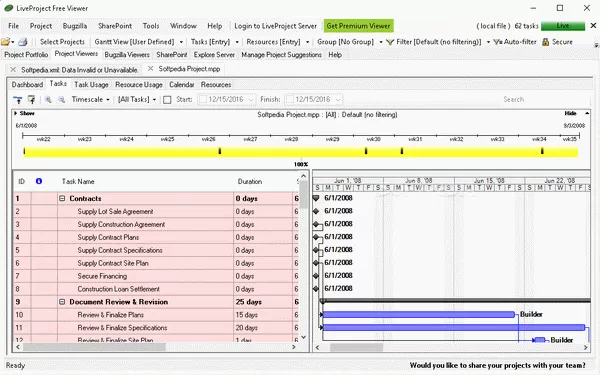Switch to the Dashboard tab

tap(27, 85)
